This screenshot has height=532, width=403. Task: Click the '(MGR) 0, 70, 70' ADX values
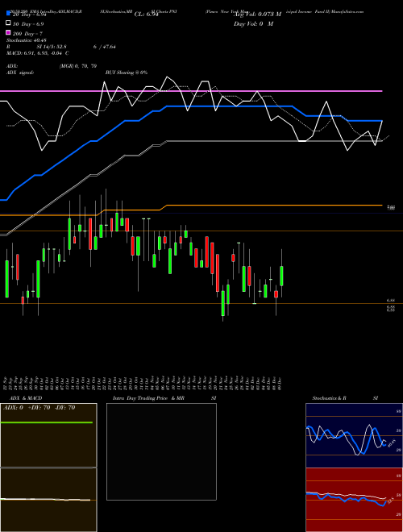[x=78, y=66]
